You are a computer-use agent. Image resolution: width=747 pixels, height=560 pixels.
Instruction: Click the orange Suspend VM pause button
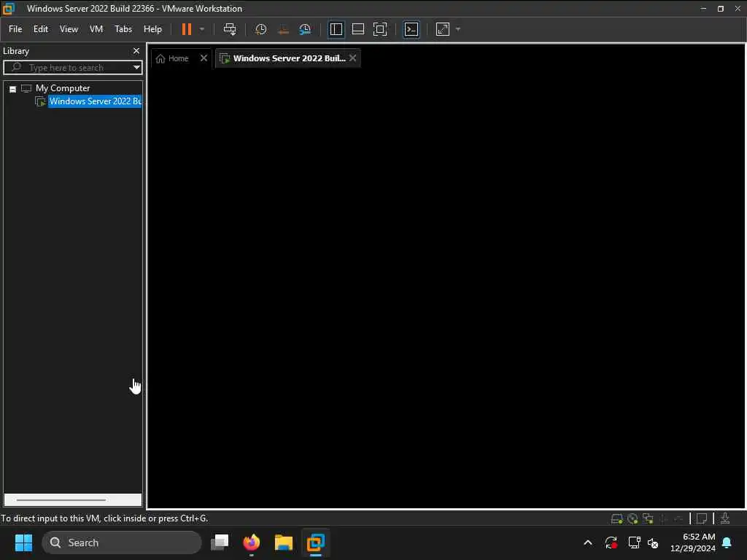click(187, 29)
